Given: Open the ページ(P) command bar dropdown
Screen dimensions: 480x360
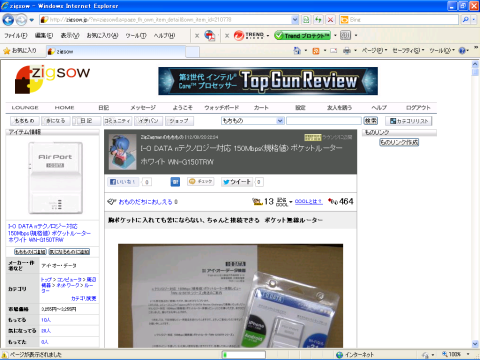Looking at the screenshot, I should click(374, 51).
